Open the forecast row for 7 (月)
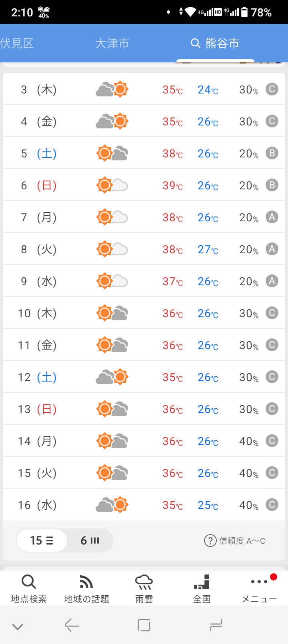The height and width of the screenshot is (644, 288). pyautogui.click(x=144, y=217)
